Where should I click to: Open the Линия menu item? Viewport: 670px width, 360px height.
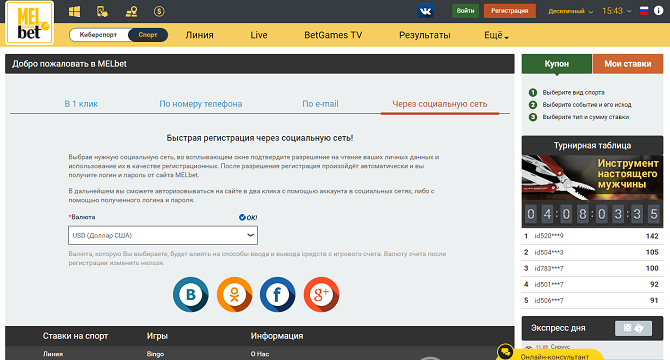click(x=200, y=35)
